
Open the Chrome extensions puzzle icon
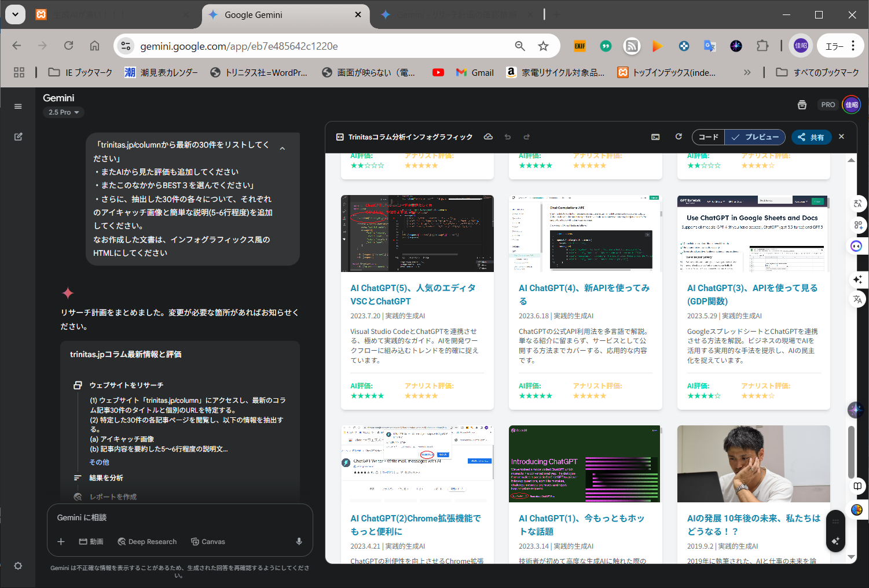pos(762,46)
